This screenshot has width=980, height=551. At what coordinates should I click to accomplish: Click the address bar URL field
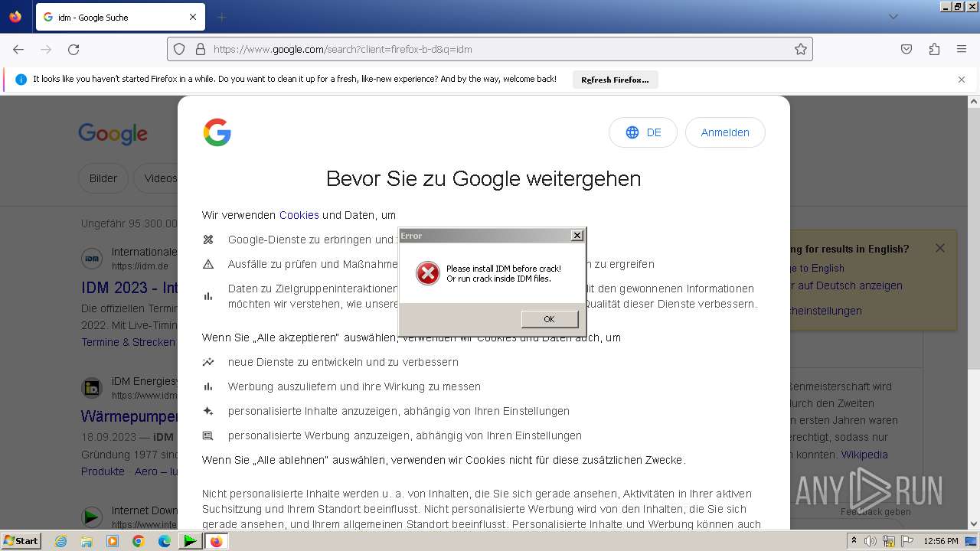(490, 49)
